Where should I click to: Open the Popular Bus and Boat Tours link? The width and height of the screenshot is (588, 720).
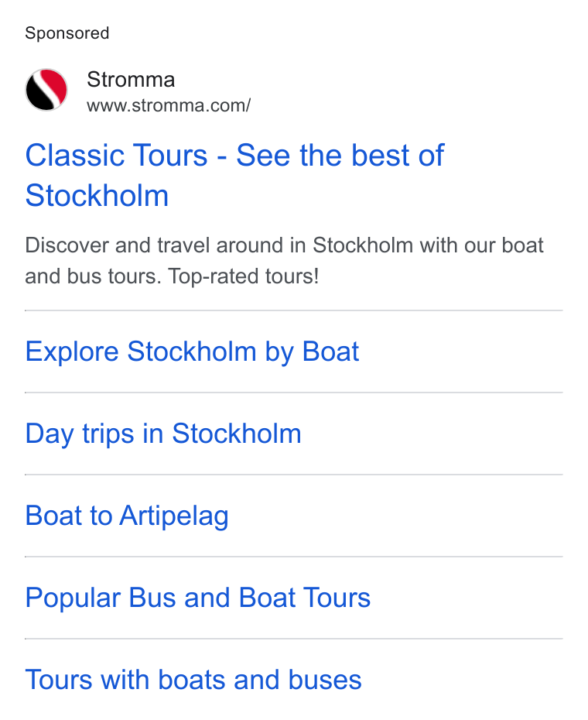click(x=198, y=598)
